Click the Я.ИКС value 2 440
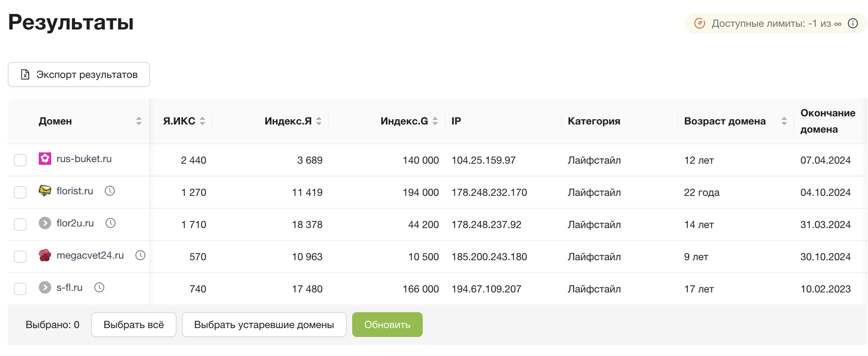This screenshot has height=356, width=868. (x=194, y=160)
